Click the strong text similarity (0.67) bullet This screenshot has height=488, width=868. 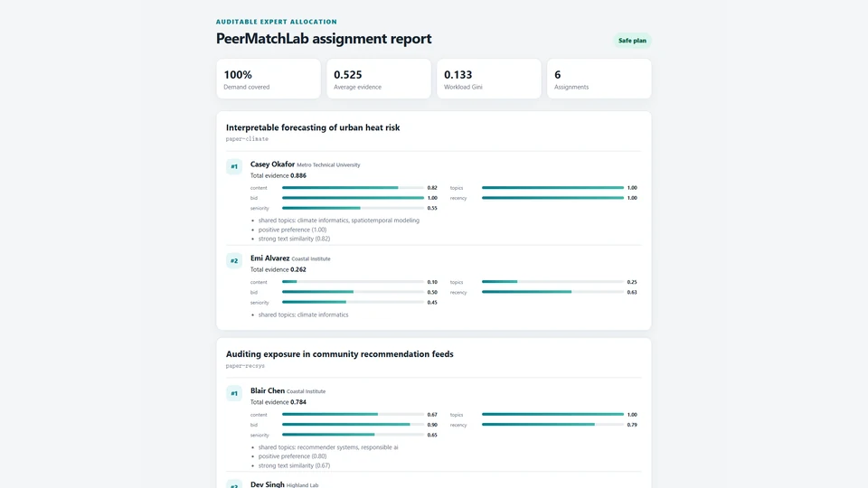tap(294, 466)
